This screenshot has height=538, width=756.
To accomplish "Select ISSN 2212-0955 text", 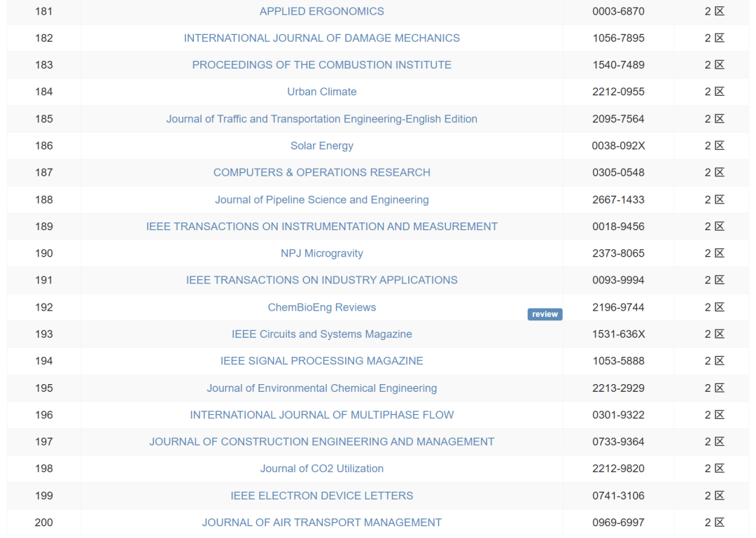I will 618,92.
